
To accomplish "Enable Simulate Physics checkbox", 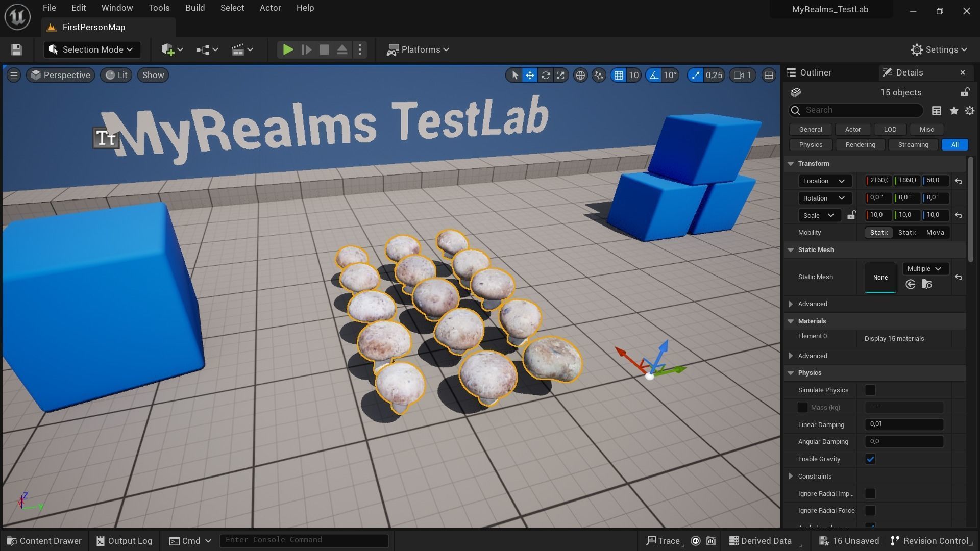I will pos(870,390).
